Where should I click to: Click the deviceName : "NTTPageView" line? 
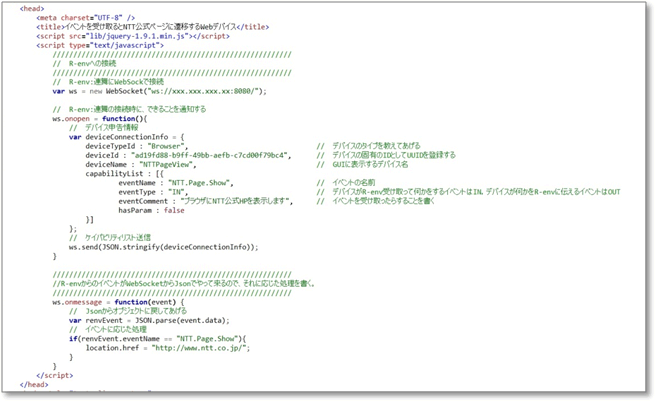pyautogui.click(x=141, y=165)
